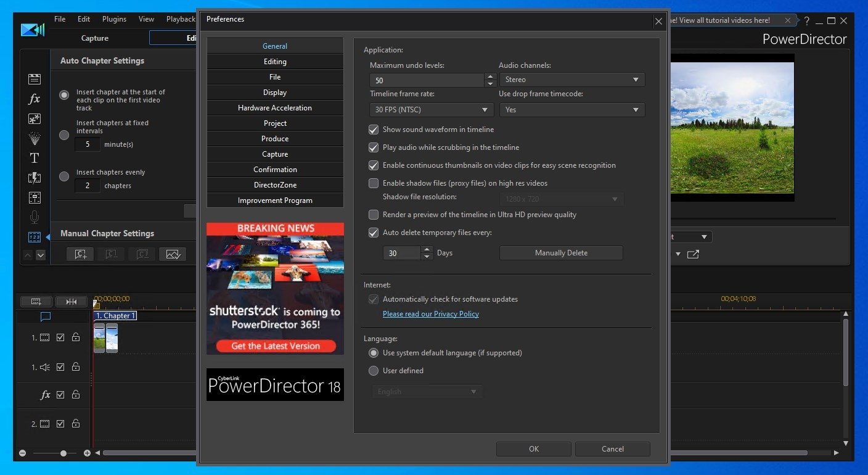Open the Voice-Over microphone room icon
This screenshot has height=475, width=868.
(x=35, y=217)
